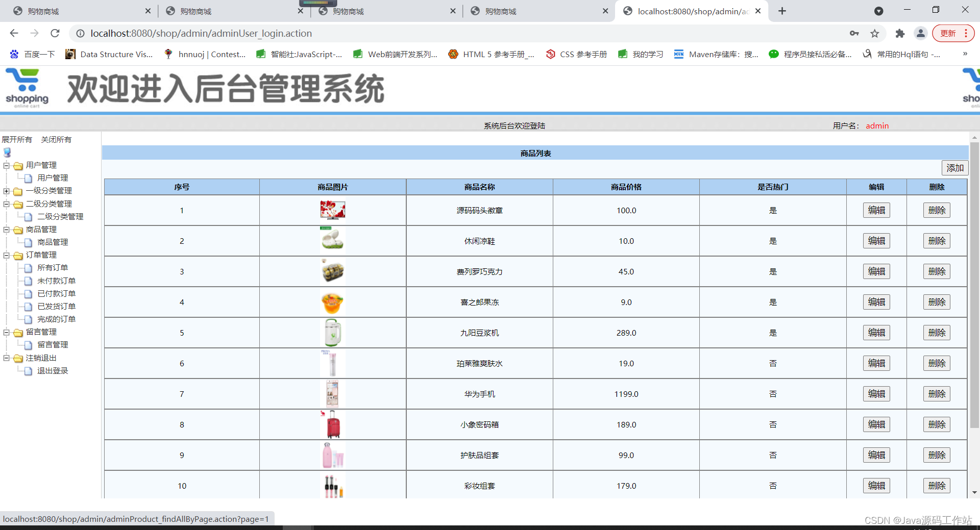The image size is (980, 530).
Task: Expand the 一级分类管理 folder node
Action: 7,191
